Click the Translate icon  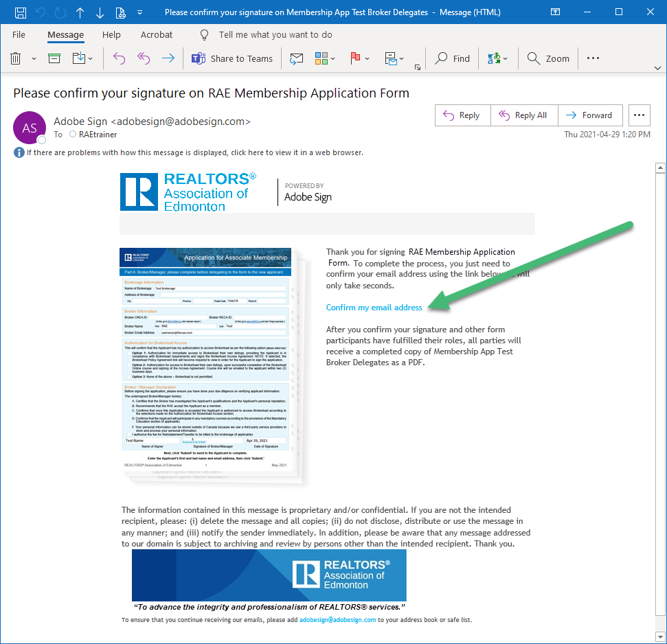(494, 58)
